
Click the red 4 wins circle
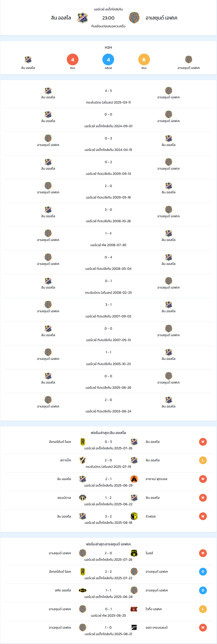click(73, 60)
